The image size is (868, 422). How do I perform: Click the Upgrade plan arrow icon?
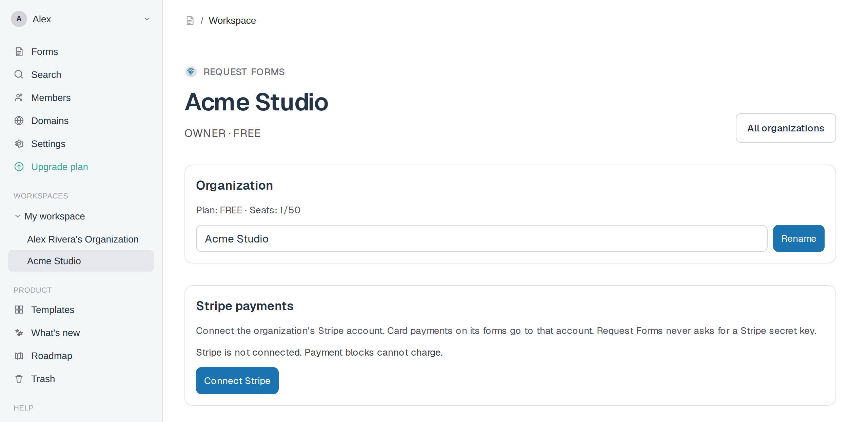(19, 167)
